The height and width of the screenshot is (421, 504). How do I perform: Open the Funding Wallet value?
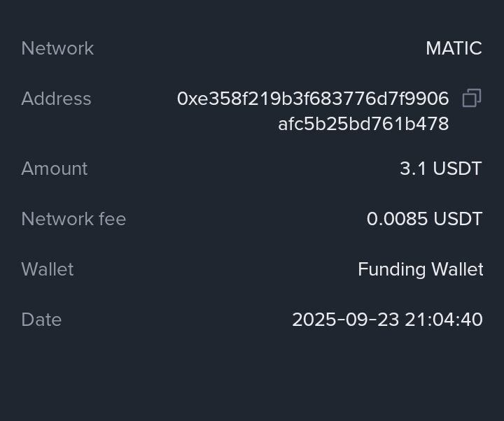point(420,269)
